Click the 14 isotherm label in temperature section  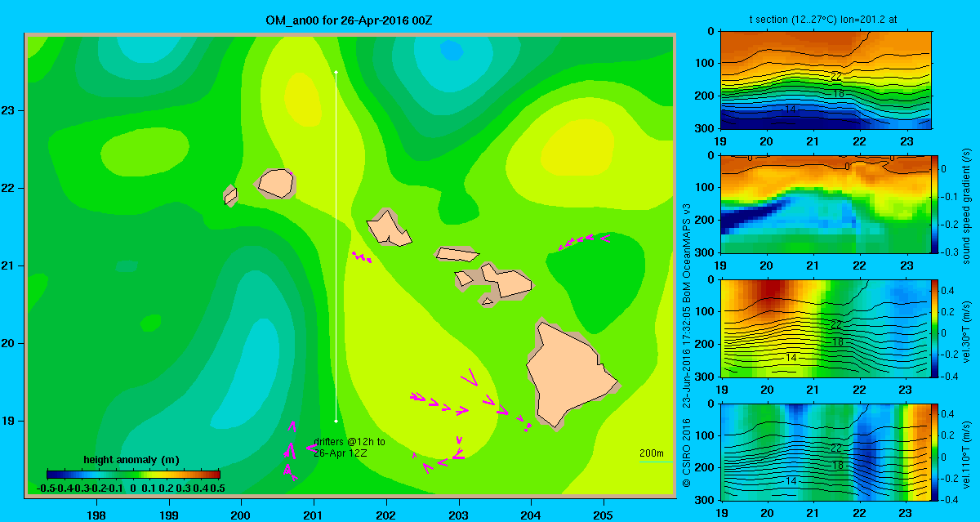click(x=790, y=109)
